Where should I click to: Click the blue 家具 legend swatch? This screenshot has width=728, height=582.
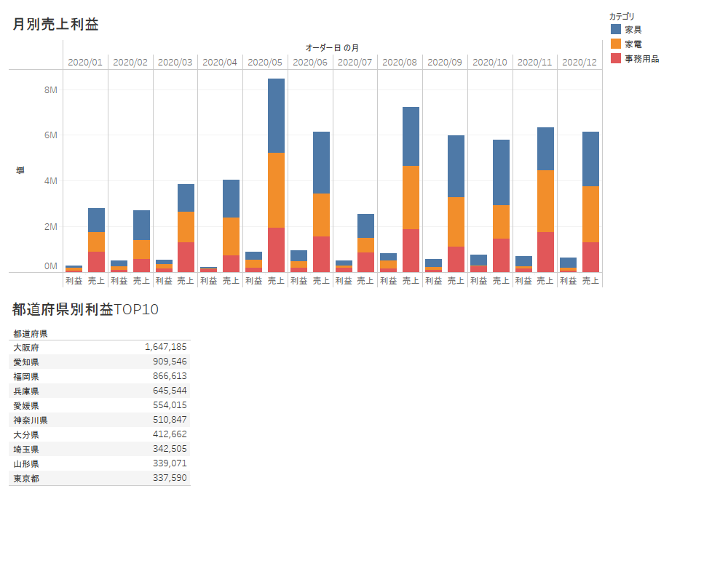(616, 29)
